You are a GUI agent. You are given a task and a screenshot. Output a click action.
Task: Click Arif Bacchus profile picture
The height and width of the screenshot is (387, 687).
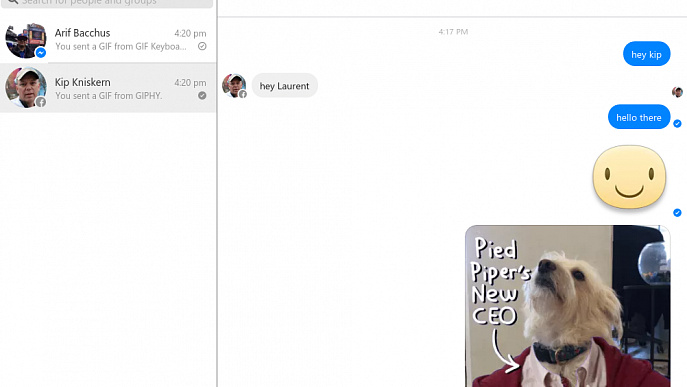tap(26, 39)
